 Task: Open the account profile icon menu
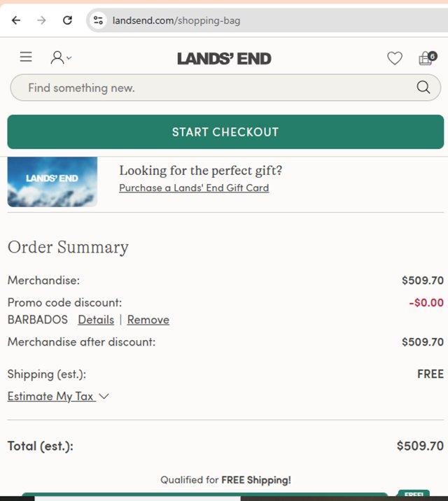click(x=57, y=58)
